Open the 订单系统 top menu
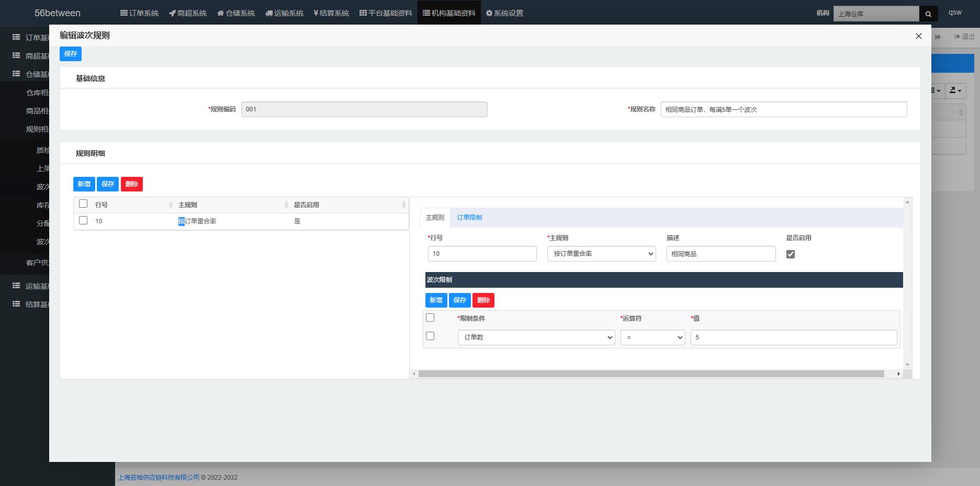The height and width of the screenshot is (486, 980). 139,13
